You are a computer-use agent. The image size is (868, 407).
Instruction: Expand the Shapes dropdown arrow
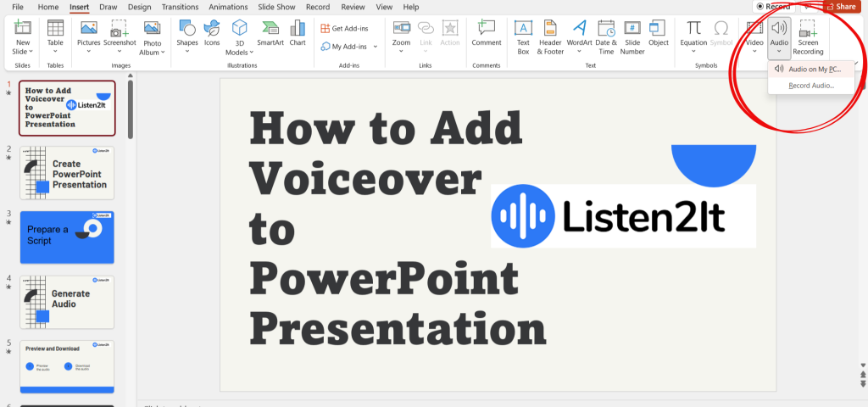(187, 52)
